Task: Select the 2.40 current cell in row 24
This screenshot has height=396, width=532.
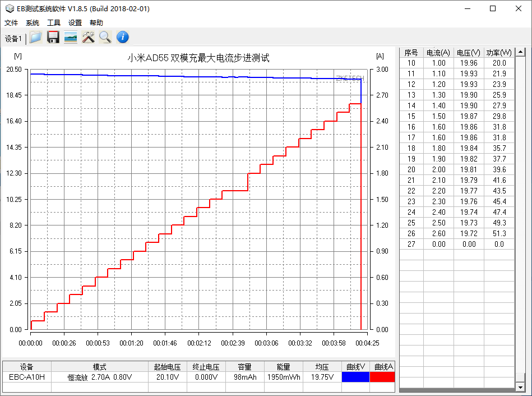Action: [x=438, y=212]
